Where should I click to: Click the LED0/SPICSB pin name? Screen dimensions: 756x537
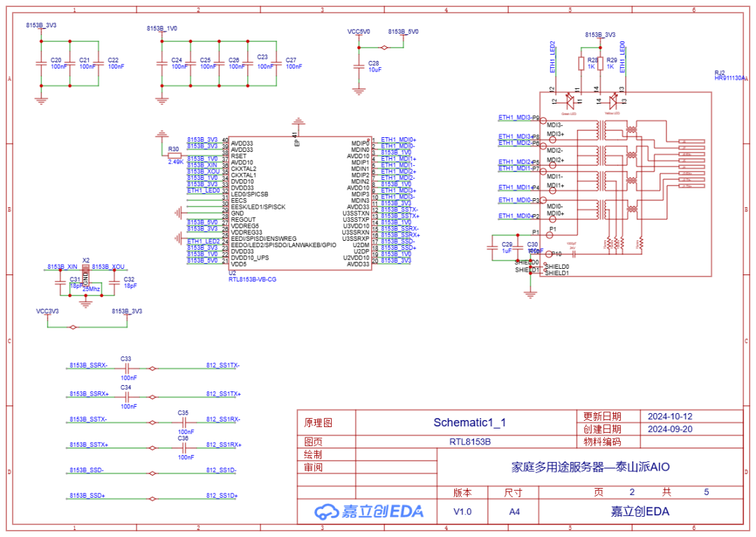pos(250,194)
